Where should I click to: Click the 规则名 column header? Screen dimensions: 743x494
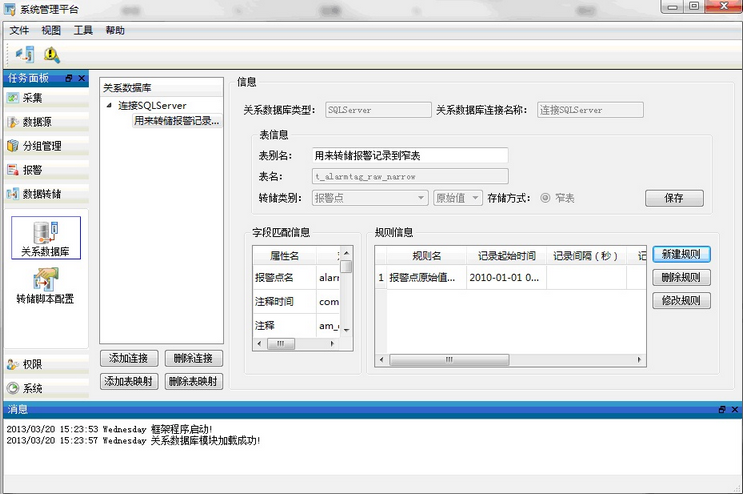[426, 256]
